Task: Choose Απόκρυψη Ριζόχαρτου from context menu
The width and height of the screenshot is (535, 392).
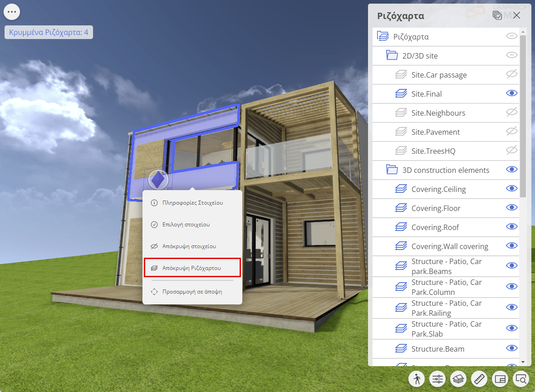Action: (x=192, y=268)
